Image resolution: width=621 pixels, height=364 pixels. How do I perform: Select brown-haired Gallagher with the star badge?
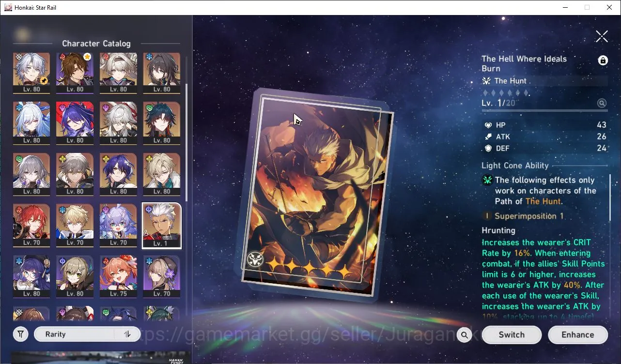coord(75,73)
